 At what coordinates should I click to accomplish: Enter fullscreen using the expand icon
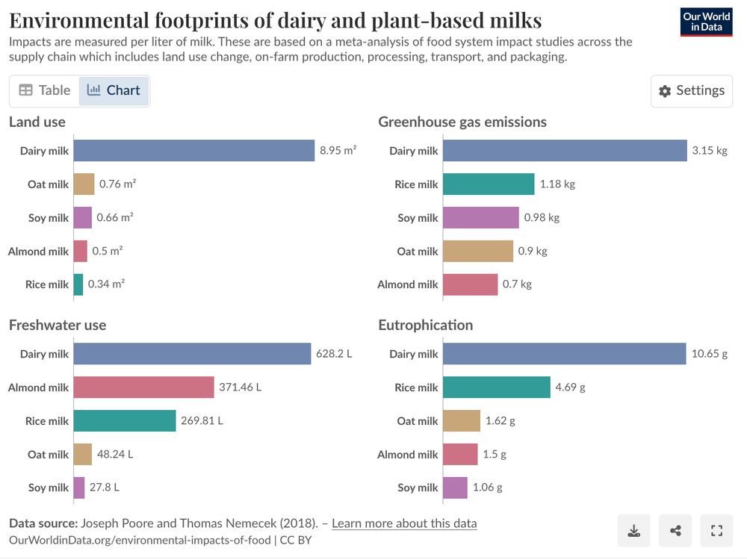pyautogui.click(x=716, y=530)
